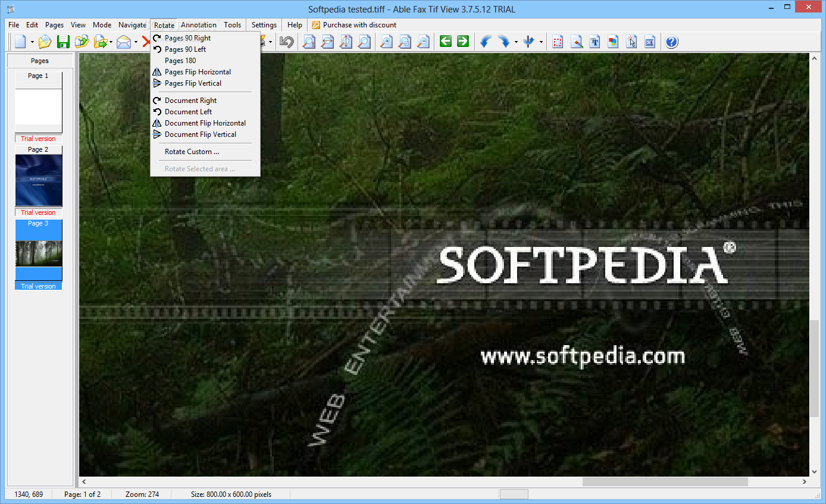Click the colored shapes icon in toolbar
The image size is (826, 504).
613,42
